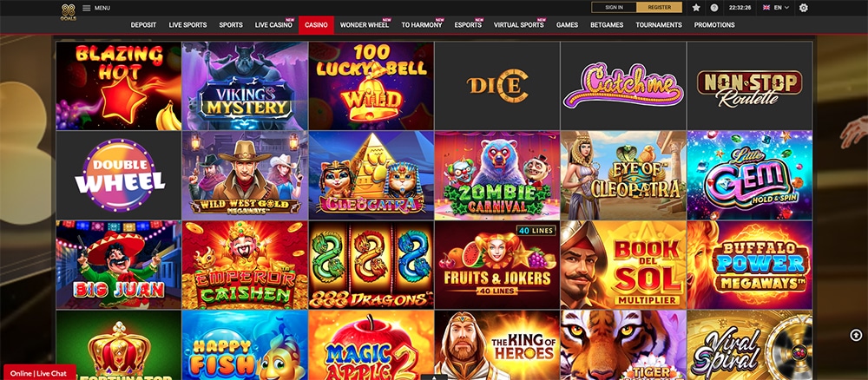
Task: Click the help question mark icon
Action: pyautogui.click(x=714, y=8)
